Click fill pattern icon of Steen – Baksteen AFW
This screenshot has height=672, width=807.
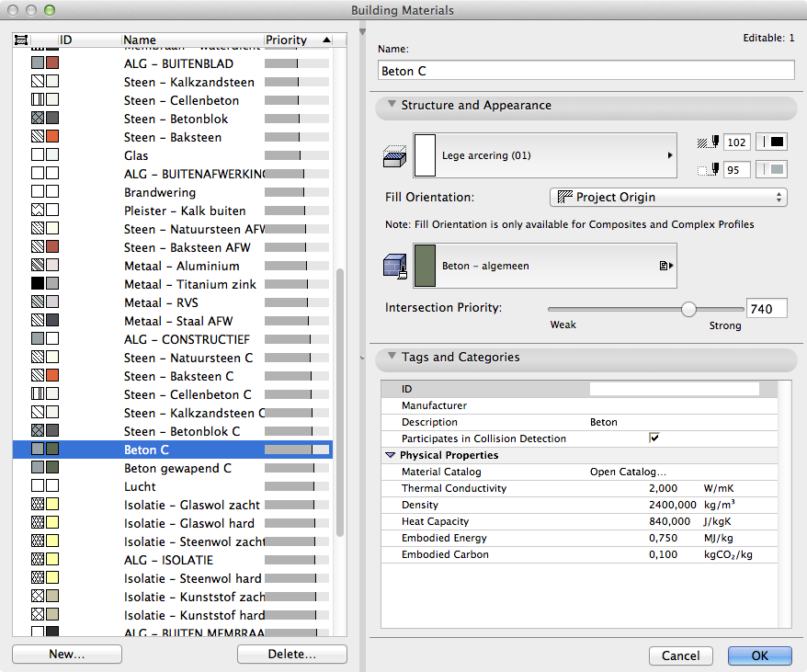pyautogui.click(x=38, y=246)
